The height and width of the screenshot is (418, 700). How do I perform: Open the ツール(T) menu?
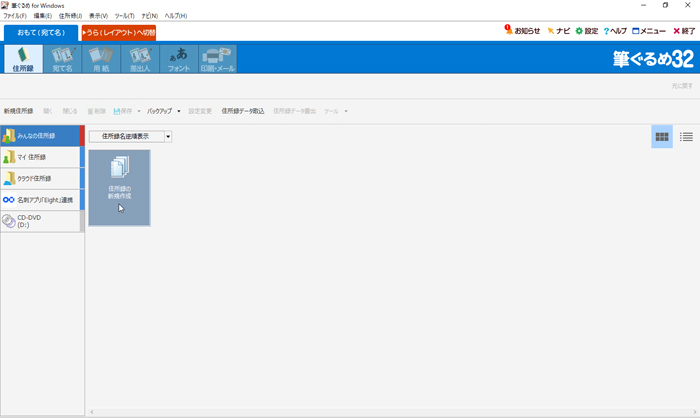click(x=124, y=16)
